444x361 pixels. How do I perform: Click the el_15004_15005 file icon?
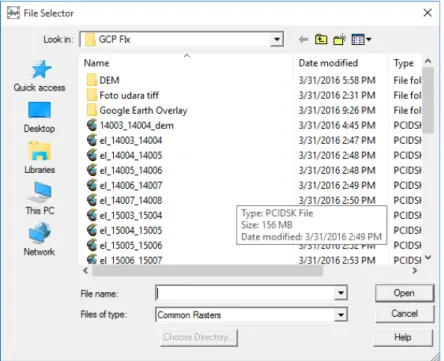(92, 230)
